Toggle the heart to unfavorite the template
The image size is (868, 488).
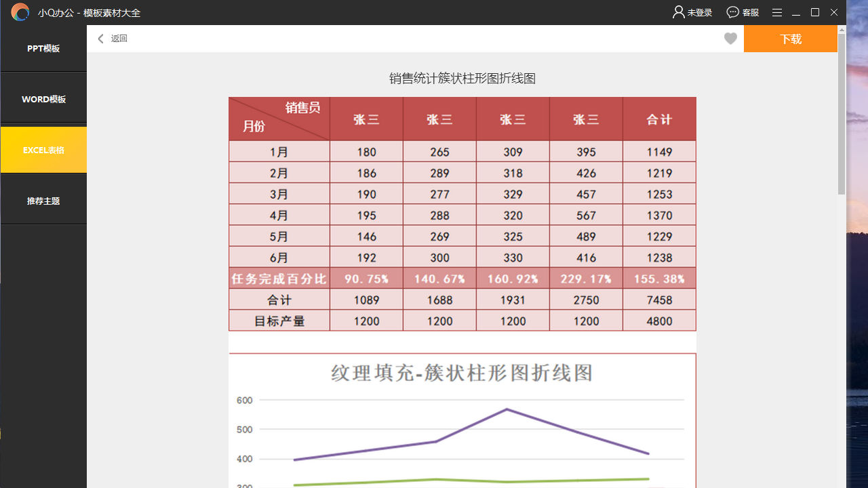730,39
